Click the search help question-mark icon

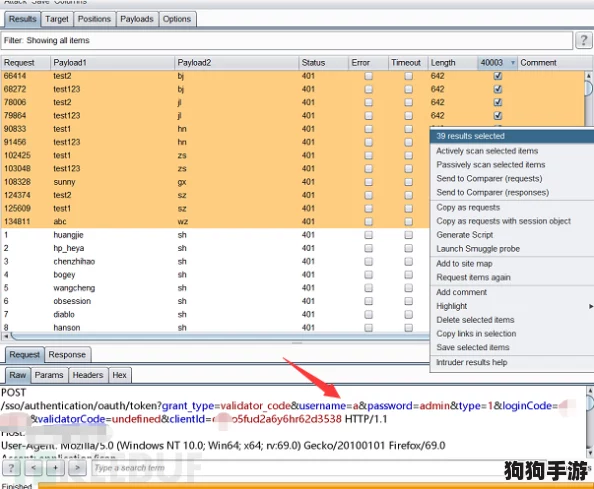11,468
